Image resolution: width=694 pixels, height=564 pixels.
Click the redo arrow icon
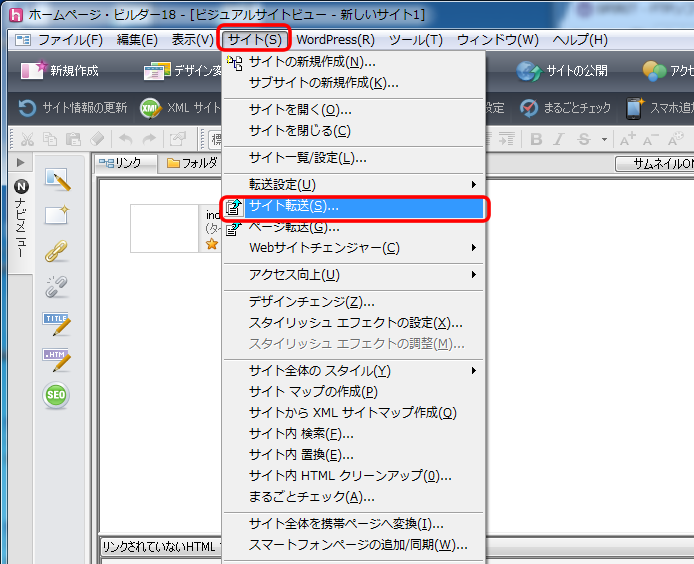click(x=149, y=139)
